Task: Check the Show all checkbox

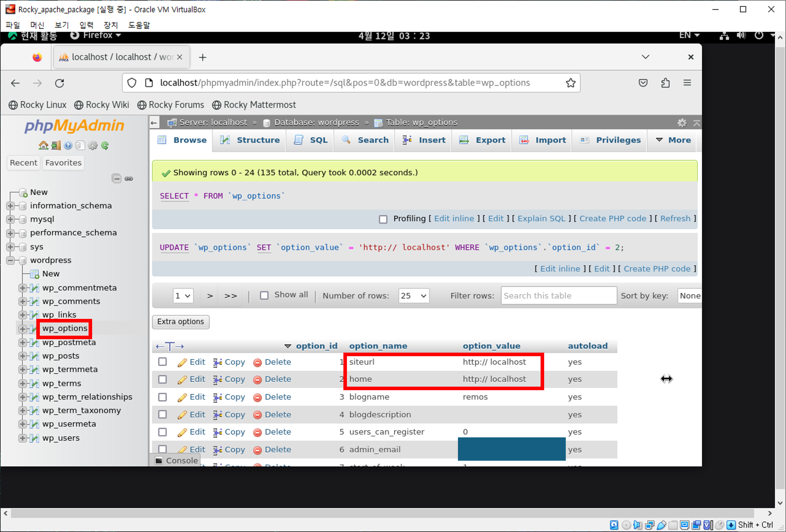Action: tap(264, 295)
